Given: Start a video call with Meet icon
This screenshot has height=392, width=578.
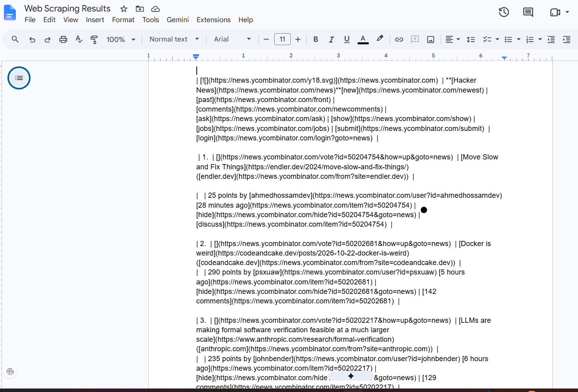Looking at the screenshot, I should click(555, 12).
